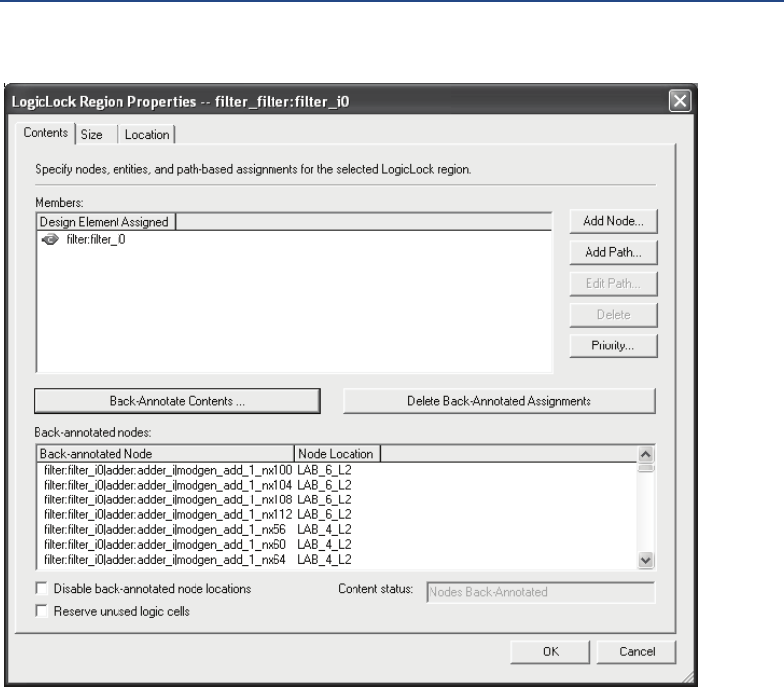
Task: Open the Location tab
Action: (147, 134)
